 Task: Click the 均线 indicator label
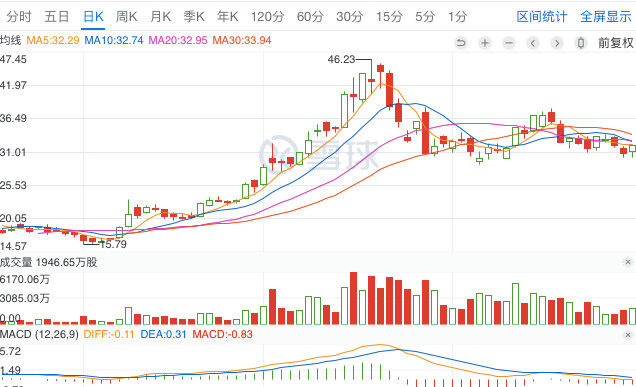(11, 40)
